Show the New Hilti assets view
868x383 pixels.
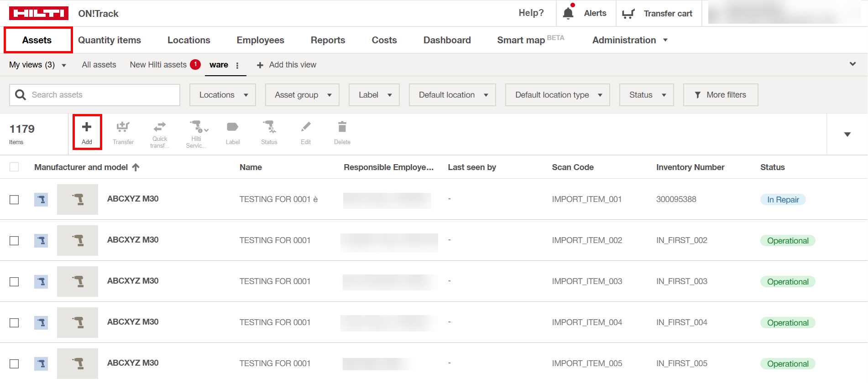158,65
